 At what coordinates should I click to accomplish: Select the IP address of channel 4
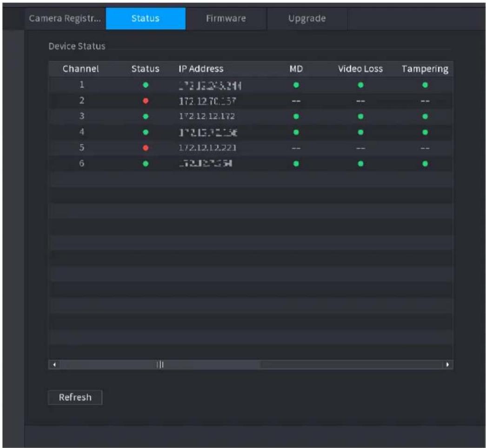208,132
